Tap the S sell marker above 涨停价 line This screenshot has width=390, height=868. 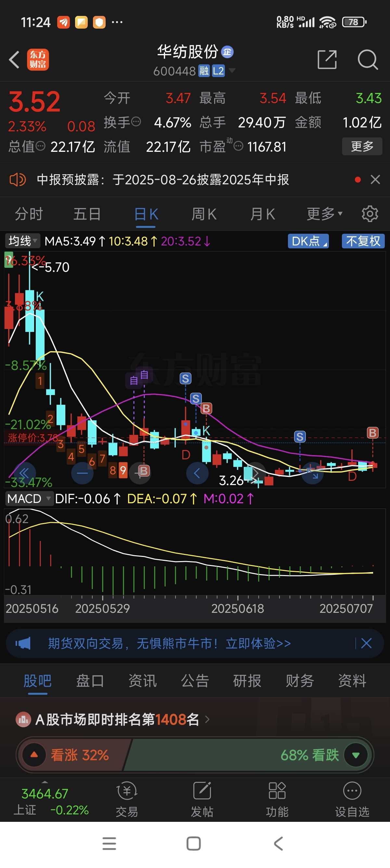tap(300, 437)
